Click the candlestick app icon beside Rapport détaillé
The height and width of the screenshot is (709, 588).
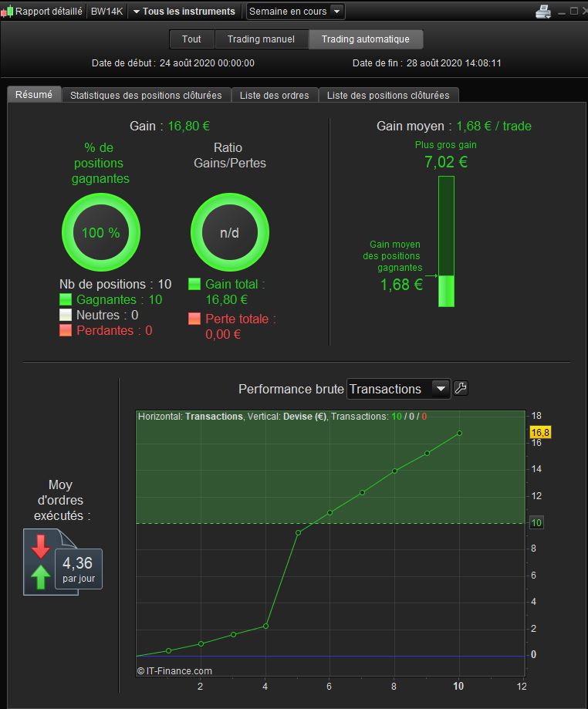[7, 12]
